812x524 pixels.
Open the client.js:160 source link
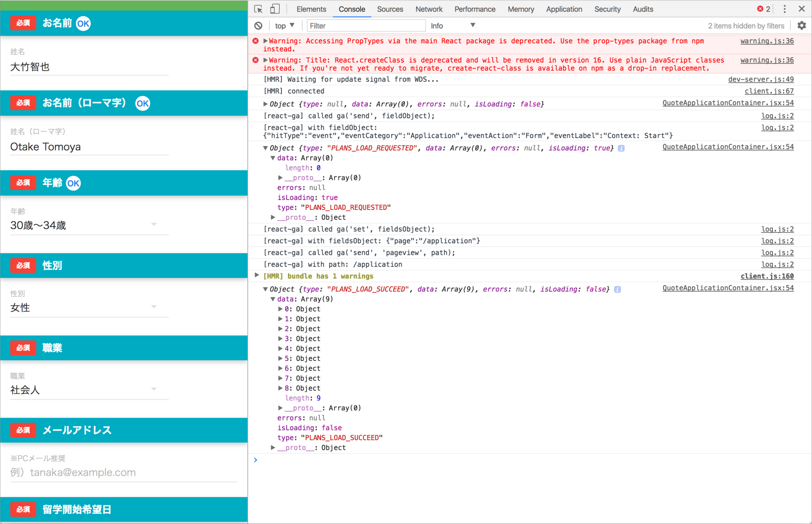(x=767, y=276)
